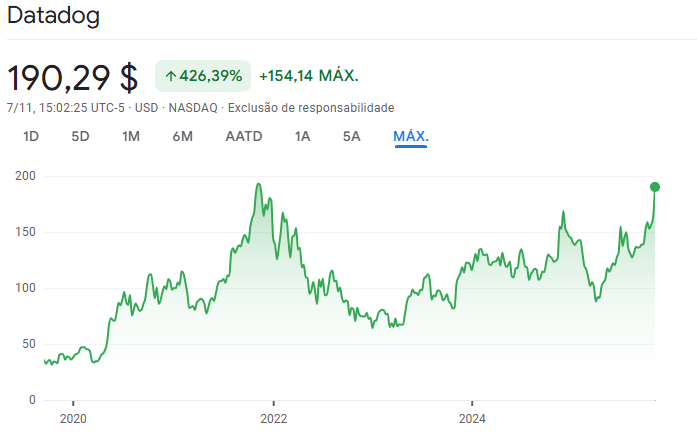Click the green up-arrow icon beside 426,39%
697x432 pixels.
(x=170, y=76)
